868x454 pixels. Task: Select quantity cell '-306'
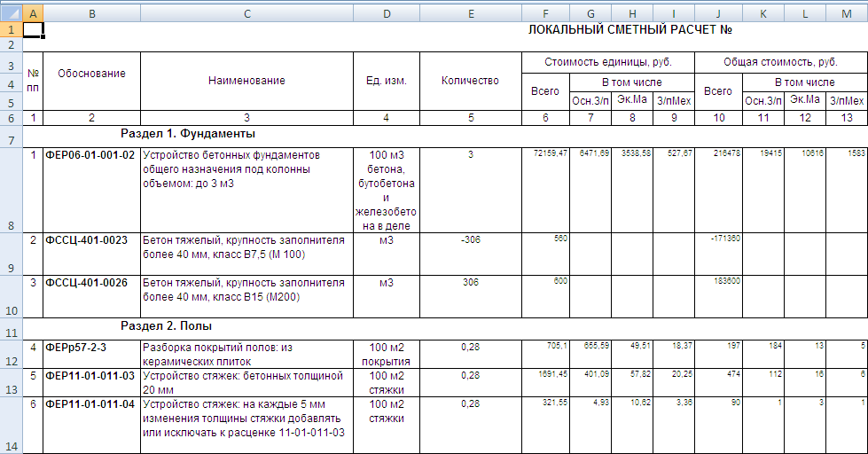coord(471,254)
